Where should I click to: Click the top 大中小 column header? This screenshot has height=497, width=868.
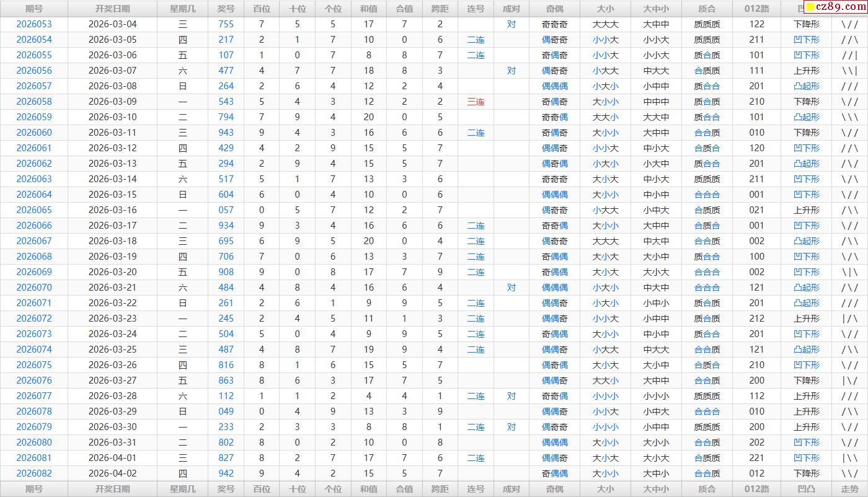click(656, 9)
